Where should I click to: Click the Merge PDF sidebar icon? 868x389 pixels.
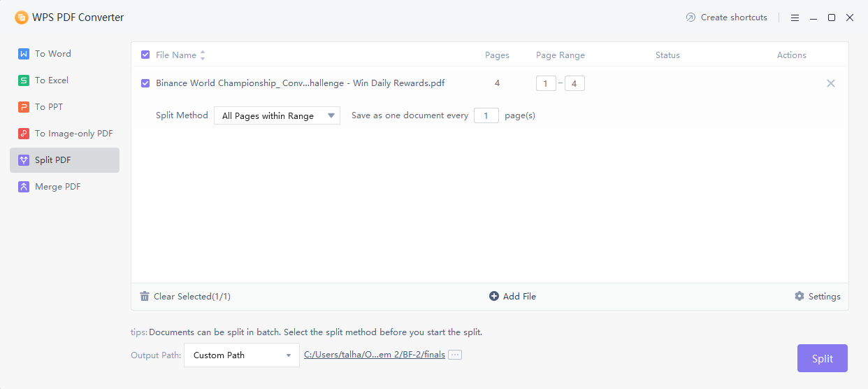[x=24, y=187]
